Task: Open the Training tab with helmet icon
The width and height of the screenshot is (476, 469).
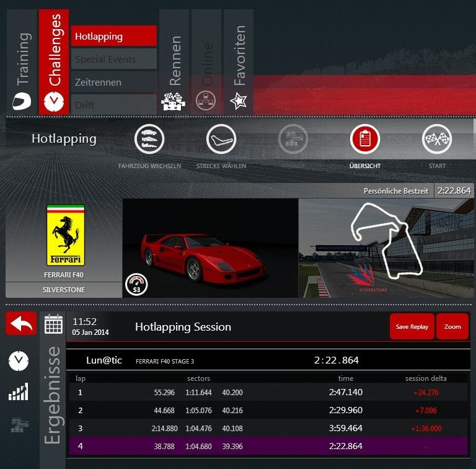Action: 22,62
